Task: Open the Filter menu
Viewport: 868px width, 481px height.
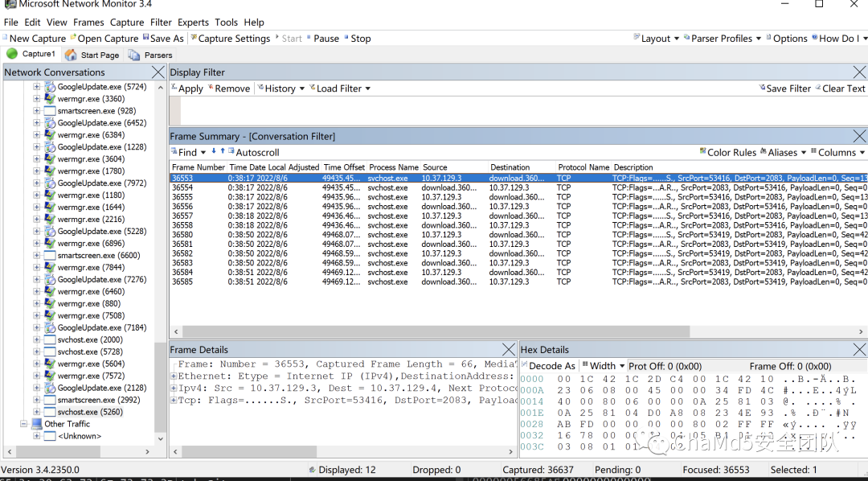Action: point(161,23)
